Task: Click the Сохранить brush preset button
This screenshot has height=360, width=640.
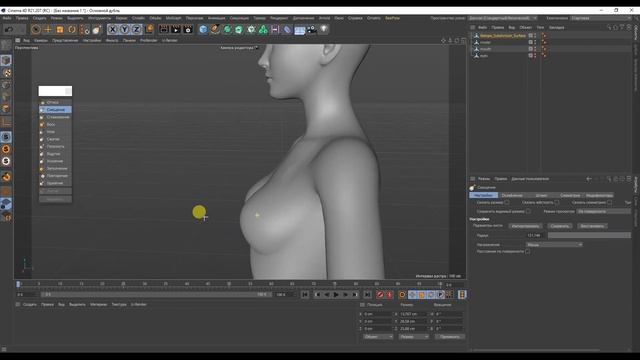Action: coord(560,226)
